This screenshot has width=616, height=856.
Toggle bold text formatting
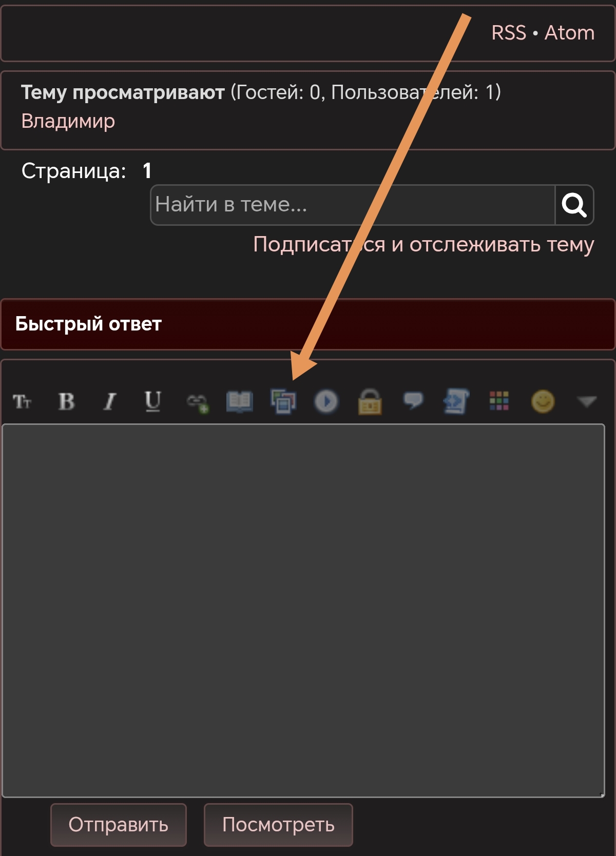(x=66, y=401)
